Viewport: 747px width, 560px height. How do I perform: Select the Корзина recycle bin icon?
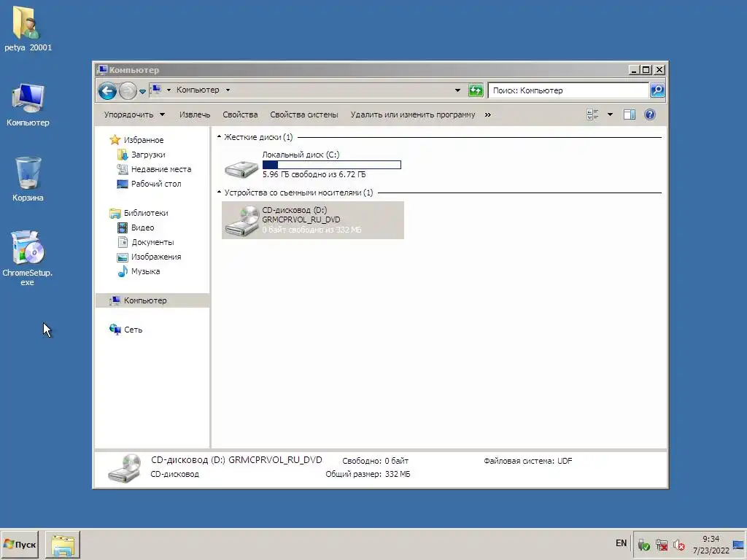pos(28,179)
